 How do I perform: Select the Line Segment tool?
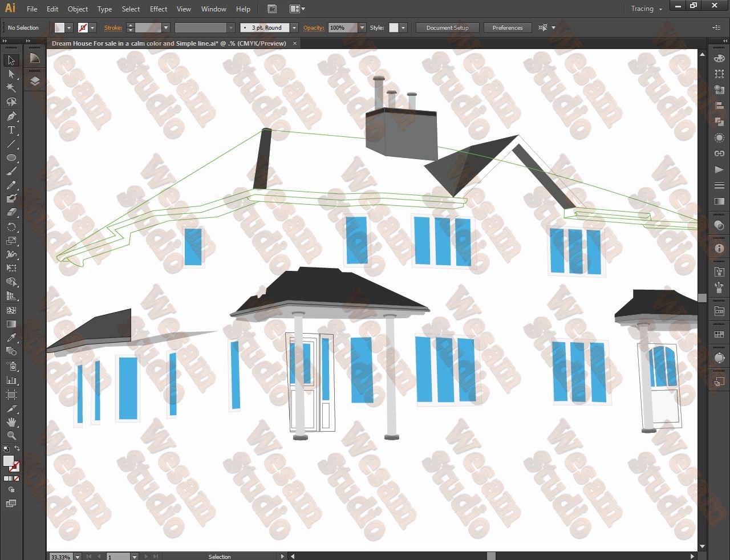[11, 144]
